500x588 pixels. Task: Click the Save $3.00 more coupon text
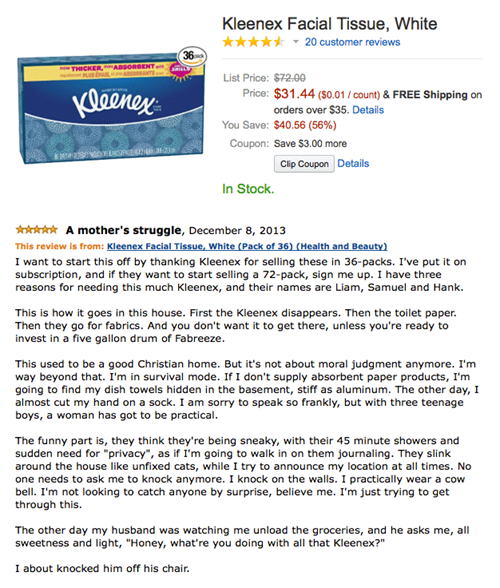tap(310, 144)
